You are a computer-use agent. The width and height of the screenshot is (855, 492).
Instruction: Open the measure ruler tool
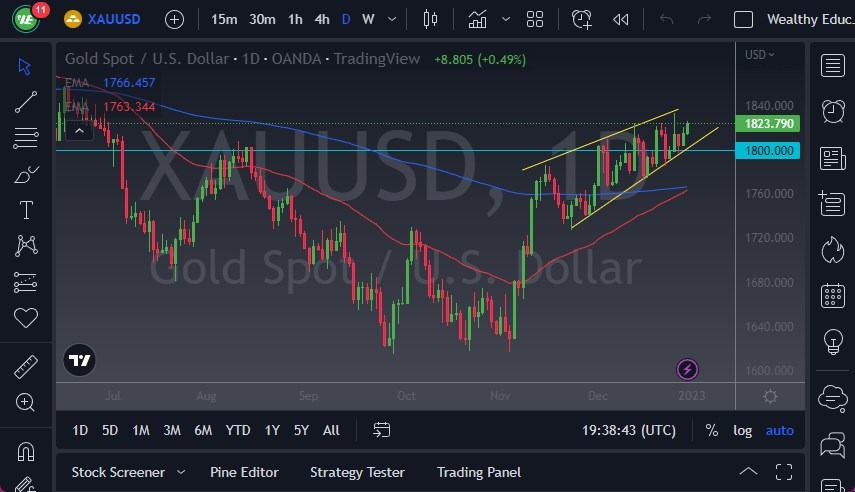(x=26, y=366)
